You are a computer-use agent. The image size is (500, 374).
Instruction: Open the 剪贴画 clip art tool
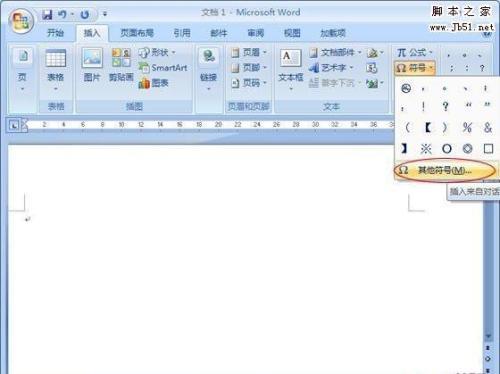121,65
